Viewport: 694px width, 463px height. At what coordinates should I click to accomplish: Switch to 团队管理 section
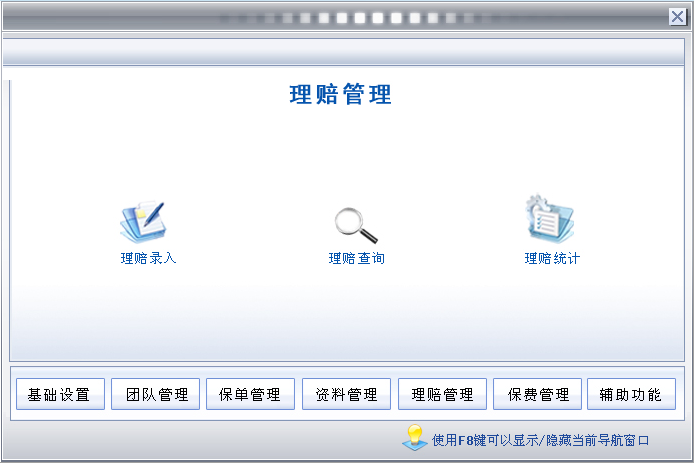pos(155,394)
